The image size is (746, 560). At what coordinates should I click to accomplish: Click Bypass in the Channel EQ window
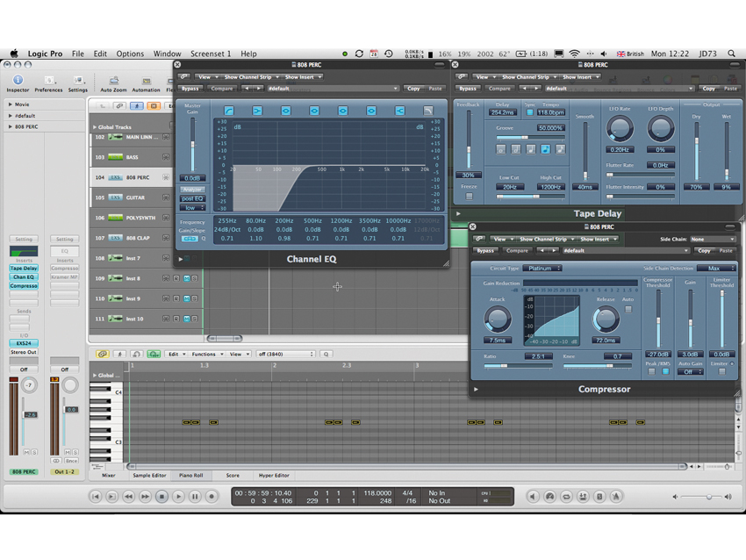pos(190,89)
